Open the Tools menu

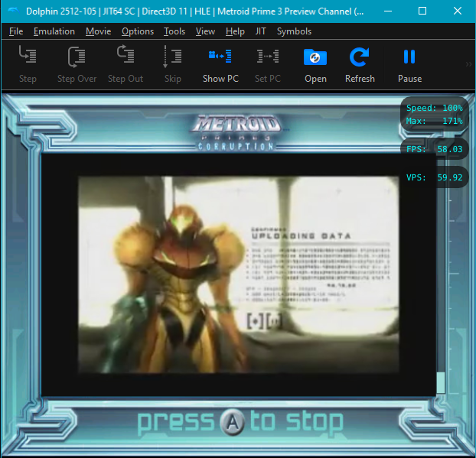tap(174, 31)
